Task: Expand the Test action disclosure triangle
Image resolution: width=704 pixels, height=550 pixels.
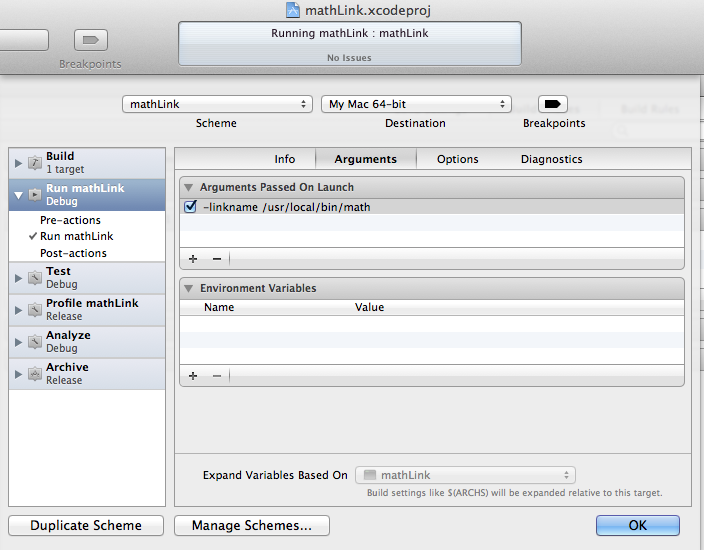Action: pyautogui.click(x=18, y=278)
